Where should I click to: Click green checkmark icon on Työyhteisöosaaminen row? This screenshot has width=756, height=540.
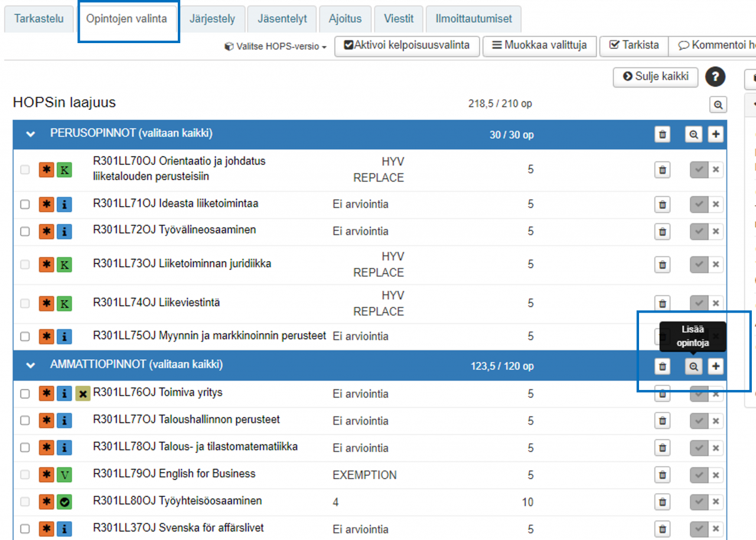pyautogui.click(x=64, y=502)
